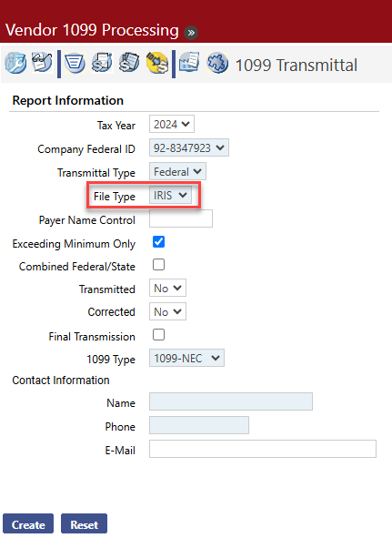This screenshot has height=538, width=392.
Task: Click the Payer Name Control field
Action: pyautogui.click(x=181, y=218)
